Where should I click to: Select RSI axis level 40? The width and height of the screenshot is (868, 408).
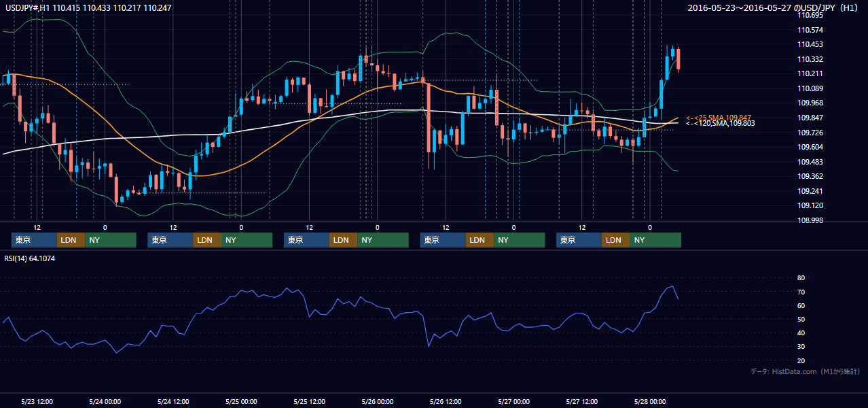(x=801, y=333)
